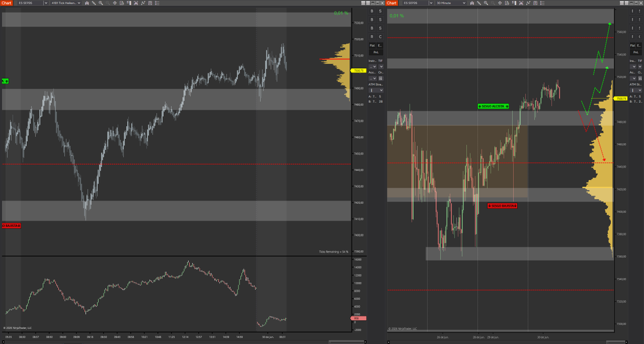Screen dimensions: 644x344
Task: Open data series icon in 30 Minute chart toolbar
Action: tap(535, 3)
